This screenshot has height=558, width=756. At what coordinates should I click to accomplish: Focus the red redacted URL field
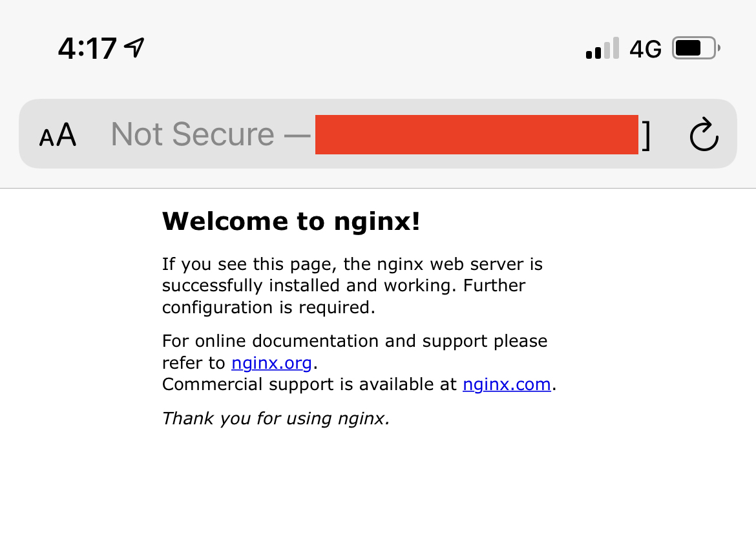[477, 134]
